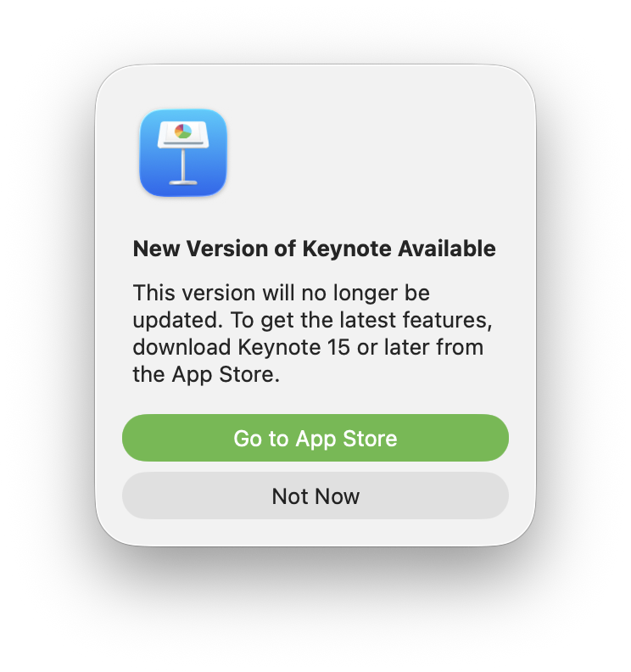Click the 'Go to App Store' label text
The width and height of the screenshot is (631, 672).
coord(315,439)
